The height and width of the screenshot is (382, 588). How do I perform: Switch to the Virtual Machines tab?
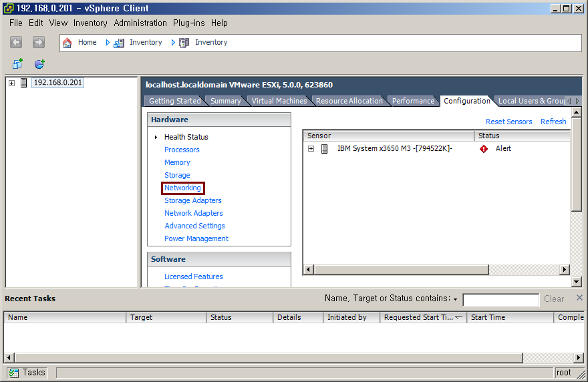tap(279, 101)
